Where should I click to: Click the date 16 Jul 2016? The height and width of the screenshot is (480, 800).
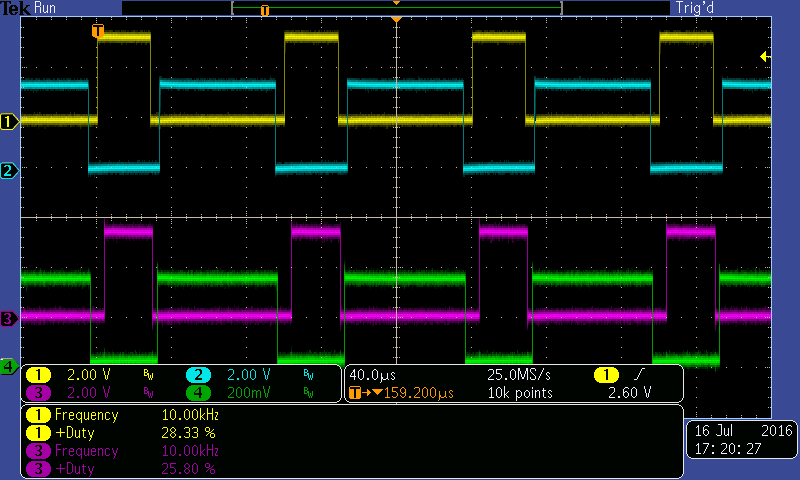pyautogui.click(x=743, y=431)
